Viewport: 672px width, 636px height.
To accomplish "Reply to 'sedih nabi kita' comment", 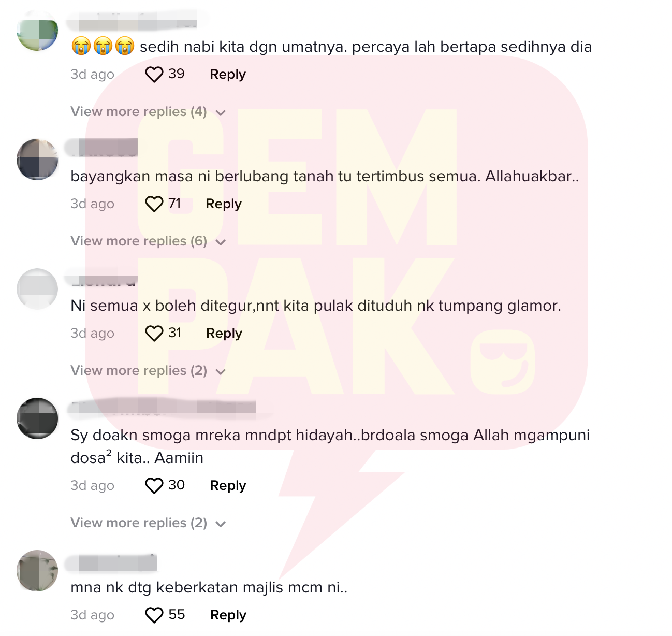I will click(228, 75).
